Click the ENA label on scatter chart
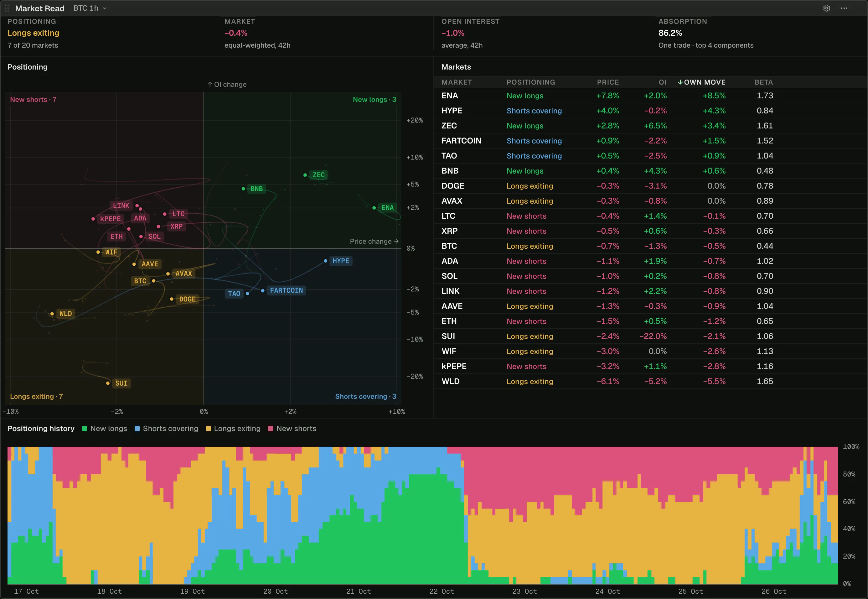Screen dimensions: 868x599 point(387,207)
